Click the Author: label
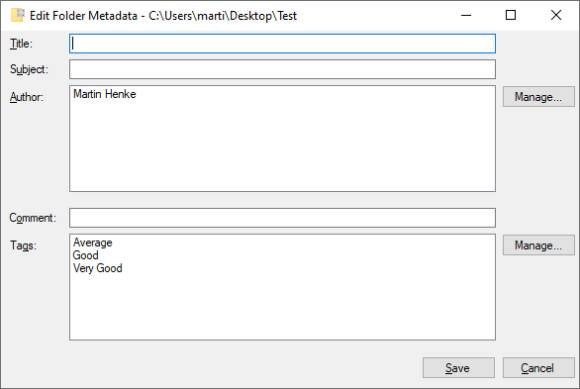The width and height of the screenshot is (580, 389). [x=26, y=97]
